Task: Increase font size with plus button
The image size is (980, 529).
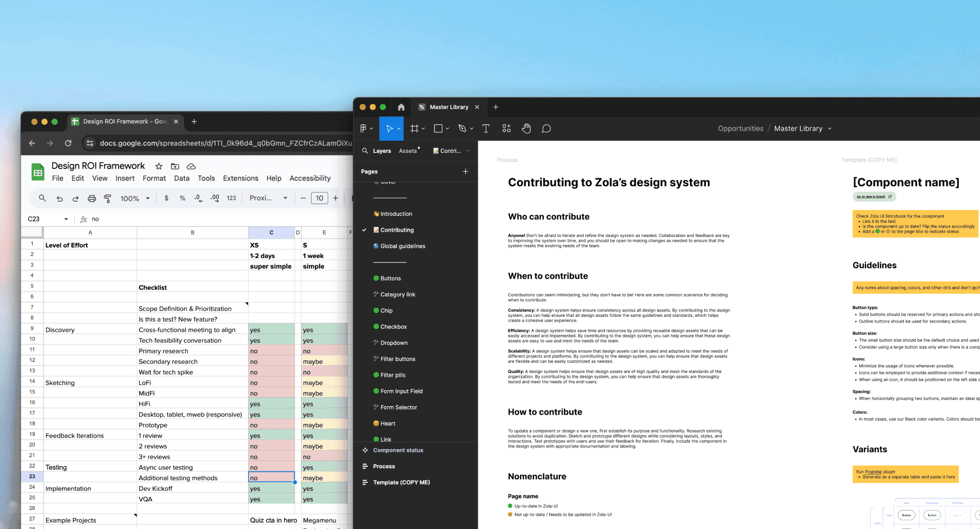Action: [335, 198]
